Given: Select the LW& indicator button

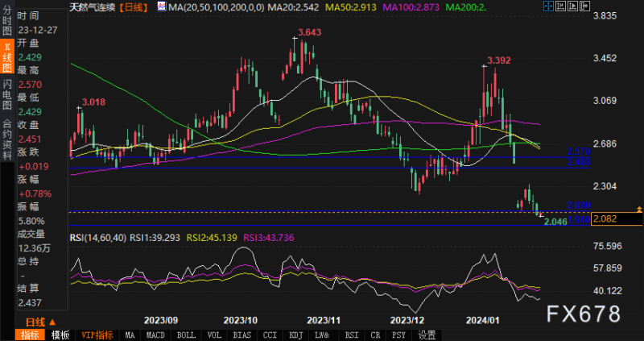Looking at the screenshot, I should tap(323, 335).
